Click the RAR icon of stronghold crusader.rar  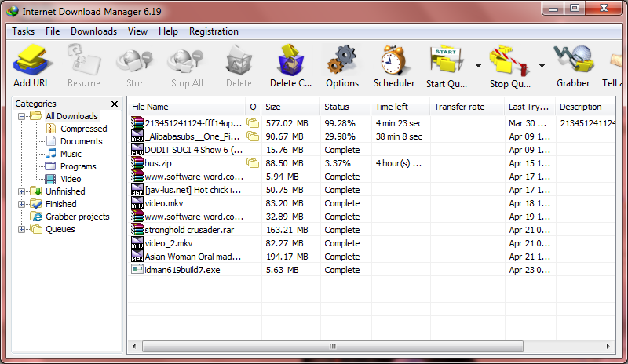pyautogui.click(x=137, y=229)
